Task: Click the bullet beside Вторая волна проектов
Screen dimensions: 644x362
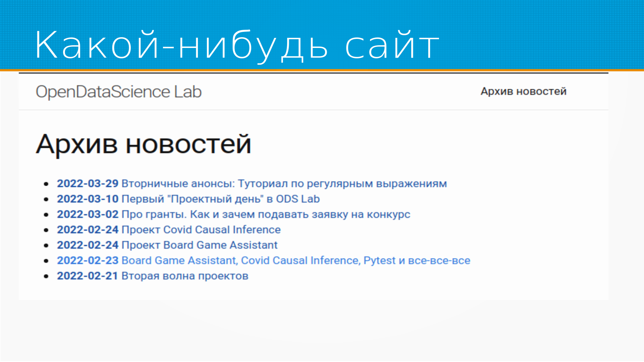Action: 46,276
